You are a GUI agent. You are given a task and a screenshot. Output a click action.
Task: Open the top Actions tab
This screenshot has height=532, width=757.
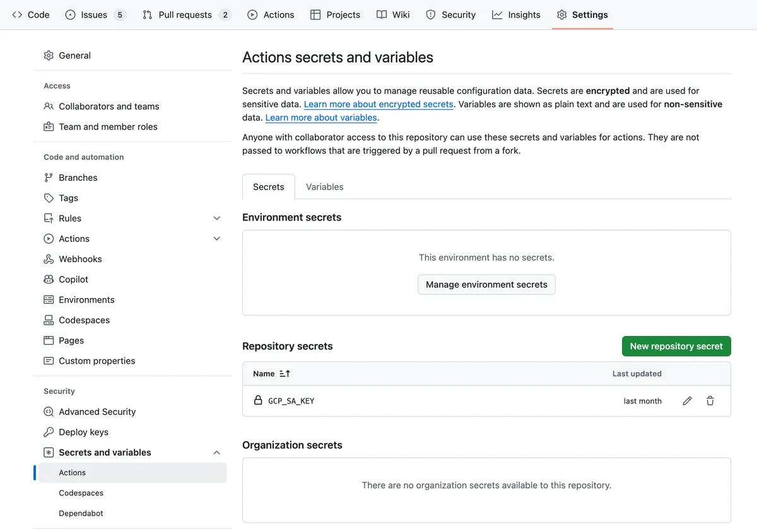[x=271, y=14]
